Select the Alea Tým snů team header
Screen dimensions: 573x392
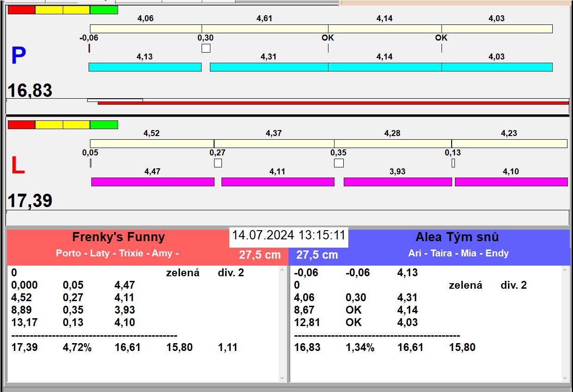click(x=457, y=238)
